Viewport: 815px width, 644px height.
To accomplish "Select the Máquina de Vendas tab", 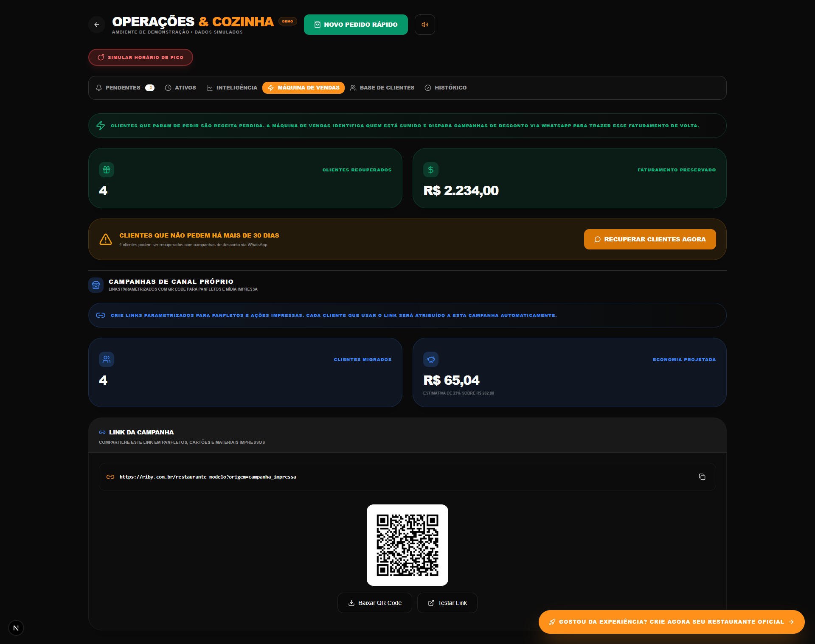I will (304, 88).
